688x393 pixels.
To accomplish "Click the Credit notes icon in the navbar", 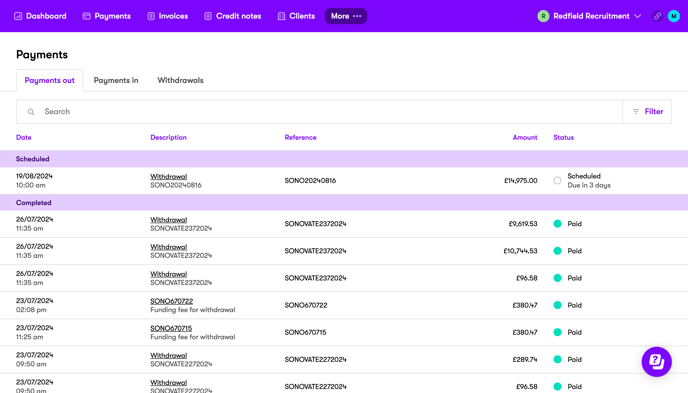I will (208, 16).
